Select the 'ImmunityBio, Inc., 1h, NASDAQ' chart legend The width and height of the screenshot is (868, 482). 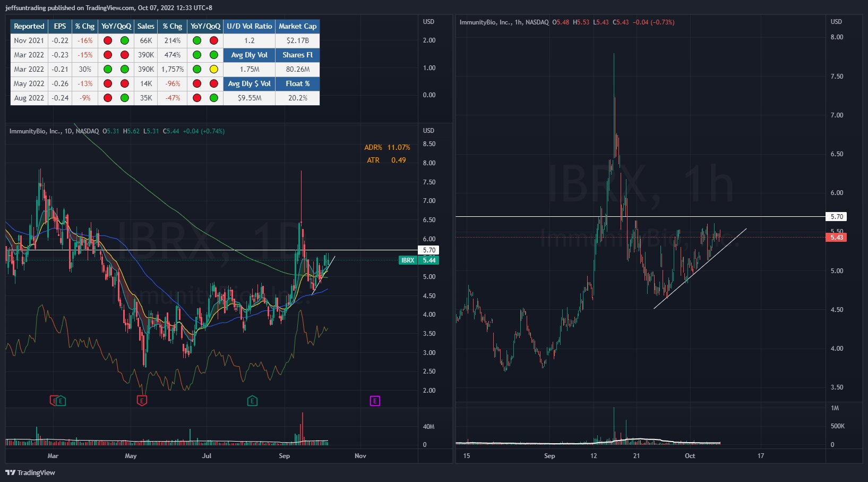tap(504, 22)
